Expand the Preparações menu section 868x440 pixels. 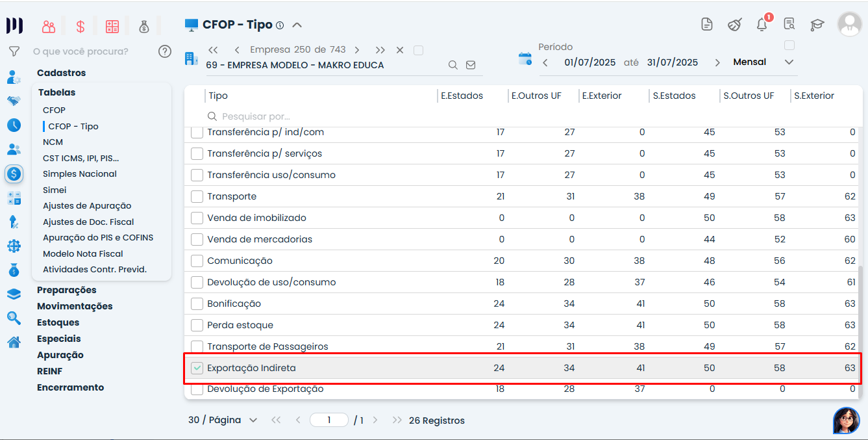click(x=66, y=290)
